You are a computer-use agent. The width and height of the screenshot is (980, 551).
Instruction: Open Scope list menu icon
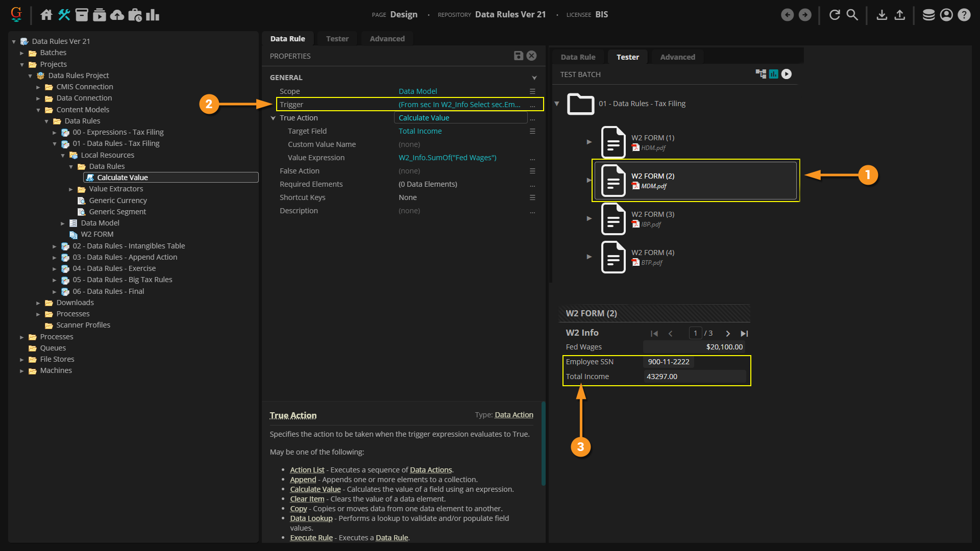coord(532,91)
